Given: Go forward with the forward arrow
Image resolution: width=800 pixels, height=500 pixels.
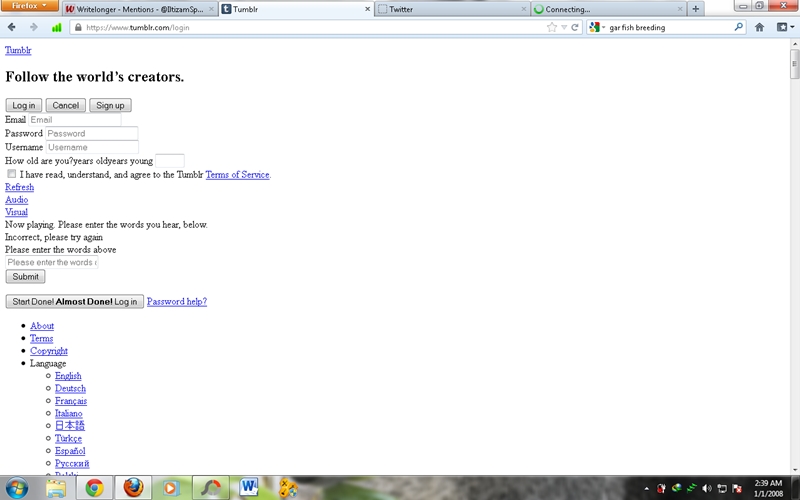Looking at the screenshot, I should [x=34, y=27].
